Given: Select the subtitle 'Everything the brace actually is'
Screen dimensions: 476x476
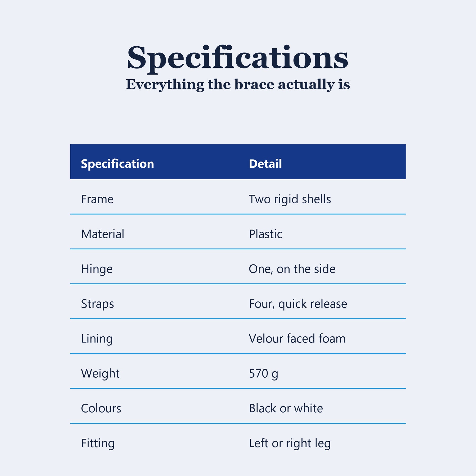Looking at the screenshot, I should pyautogui.click(x=238, y=85).
